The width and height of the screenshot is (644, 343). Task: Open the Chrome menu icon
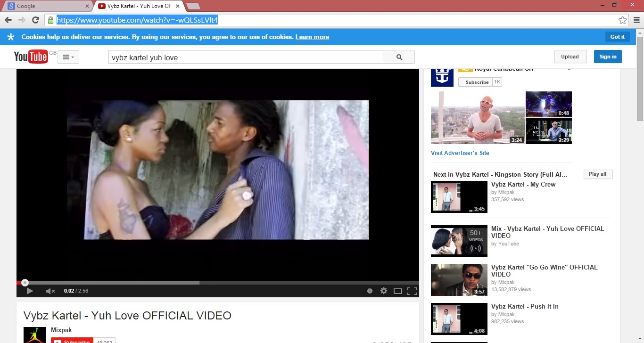[636, 20]
